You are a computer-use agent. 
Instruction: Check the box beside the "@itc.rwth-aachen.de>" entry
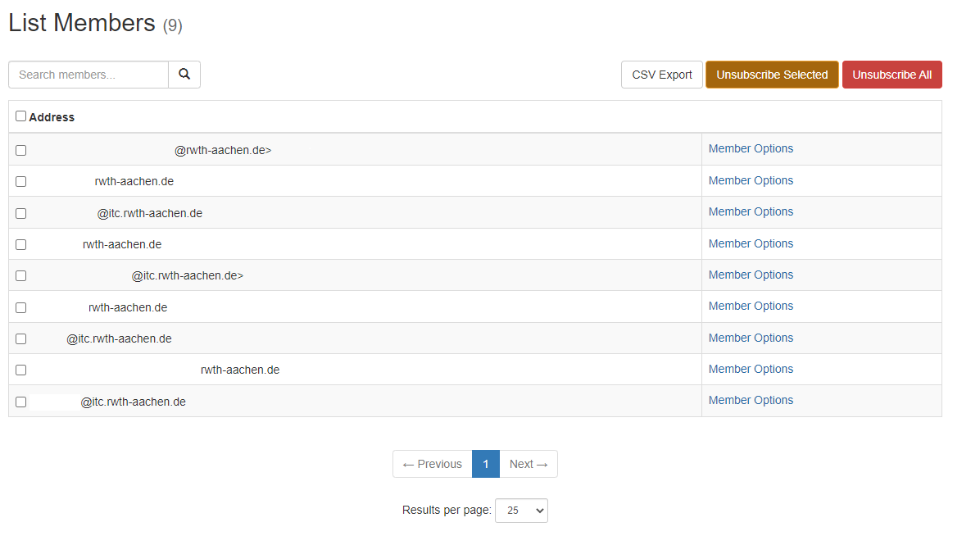coord(21,275)
